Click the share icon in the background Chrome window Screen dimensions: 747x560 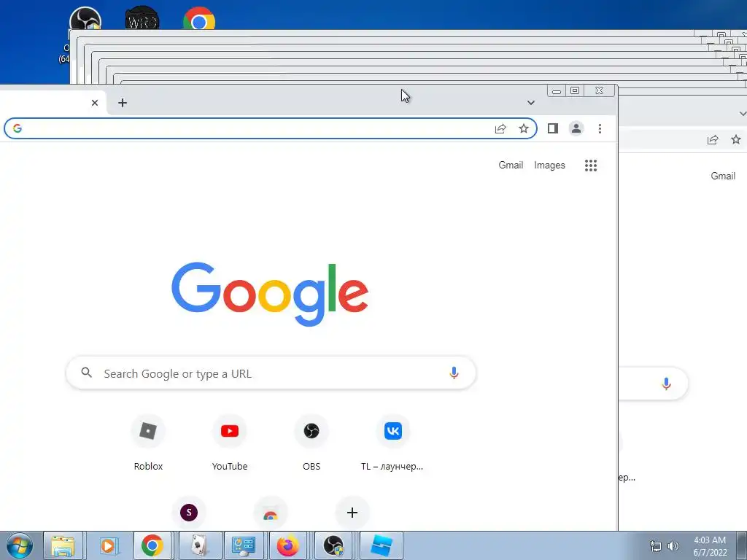coord(713,139)
